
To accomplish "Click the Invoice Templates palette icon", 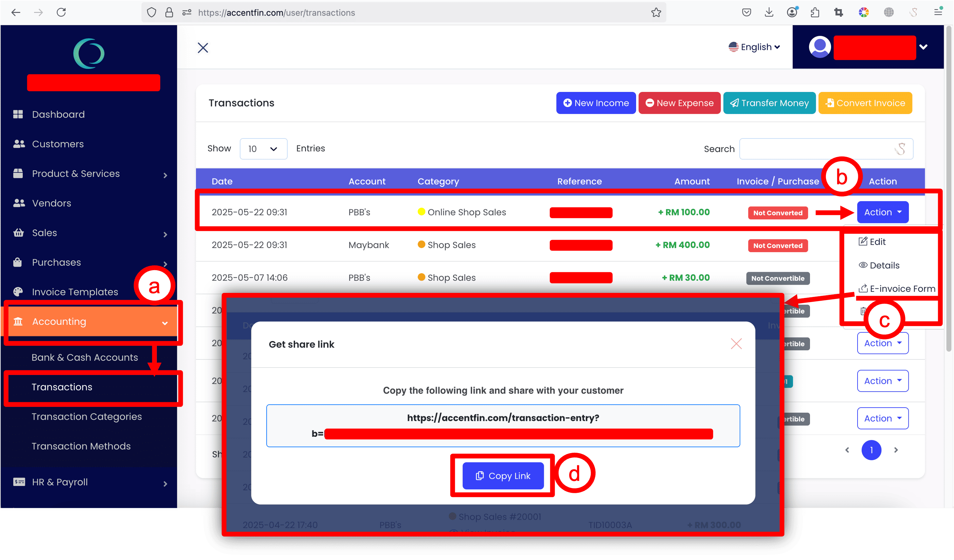I will [x=18, y=292].
